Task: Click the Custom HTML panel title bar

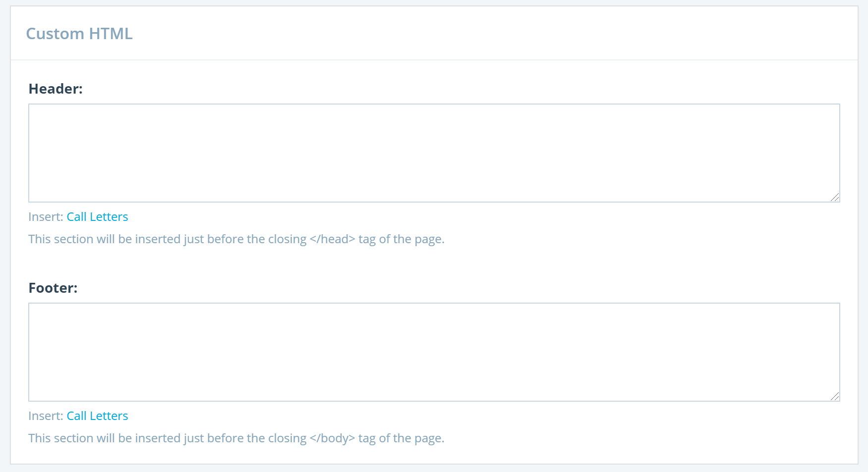Action: [x=434, y=33]
